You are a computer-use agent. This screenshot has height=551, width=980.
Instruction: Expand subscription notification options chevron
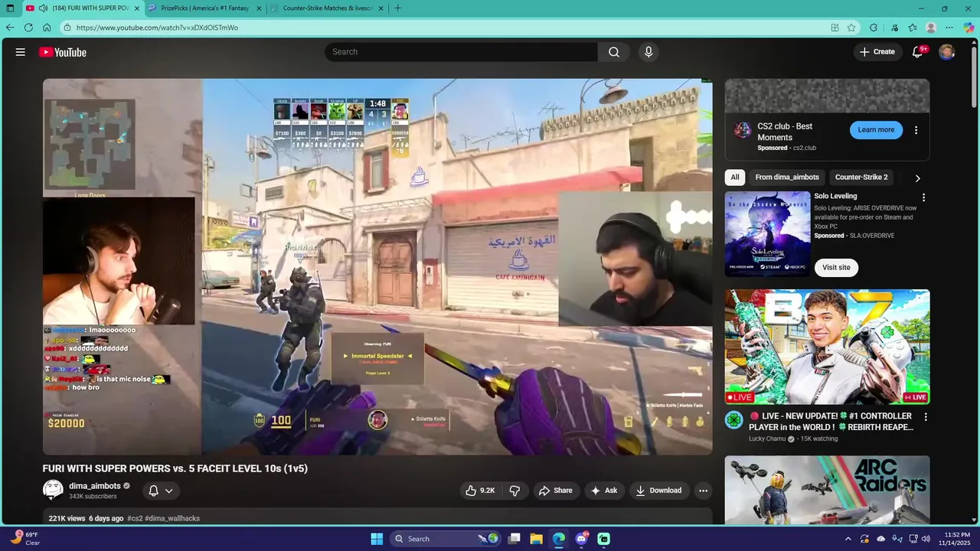click(x=169, y=491)
